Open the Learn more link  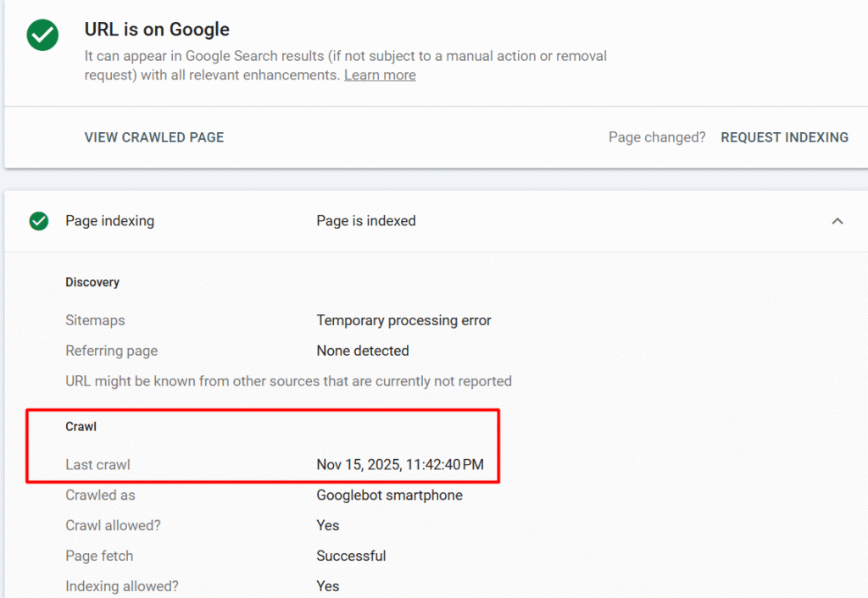(379, 75)
